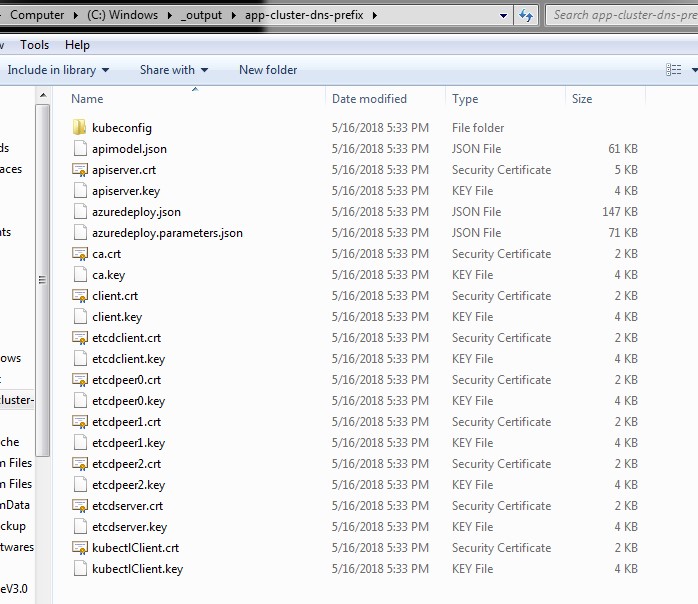Viewport: 698px width, 604px height.
Task: Click the 61 KB size of apimodel.json
Action: point(623,148)
